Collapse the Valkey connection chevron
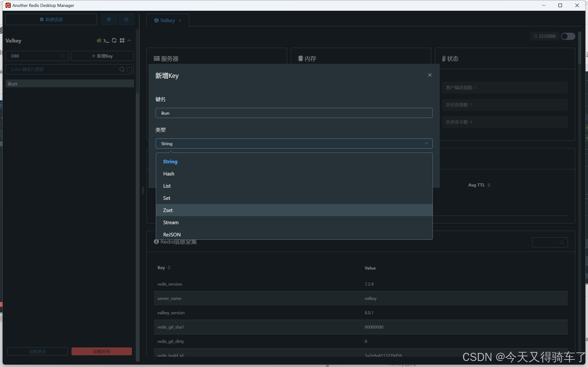588x367 pixels. (129, 41)
